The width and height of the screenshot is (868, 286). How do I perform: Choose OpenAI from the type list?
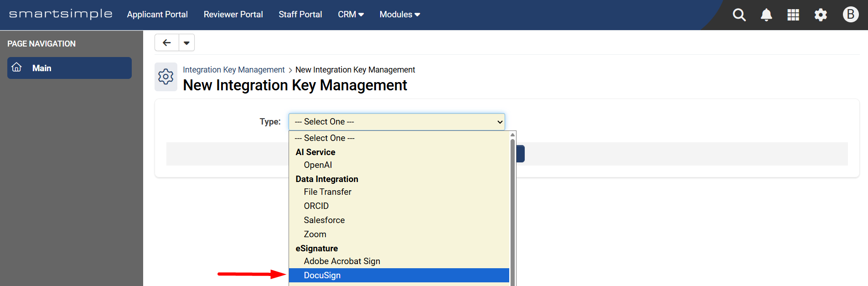point(399,165)
